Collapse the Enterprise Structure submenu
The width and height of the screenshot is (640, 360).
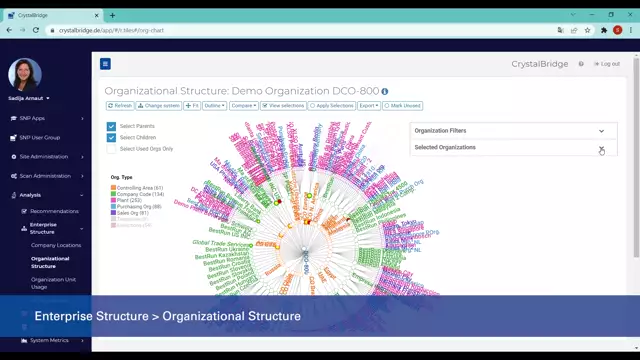(x=52, y=228)
